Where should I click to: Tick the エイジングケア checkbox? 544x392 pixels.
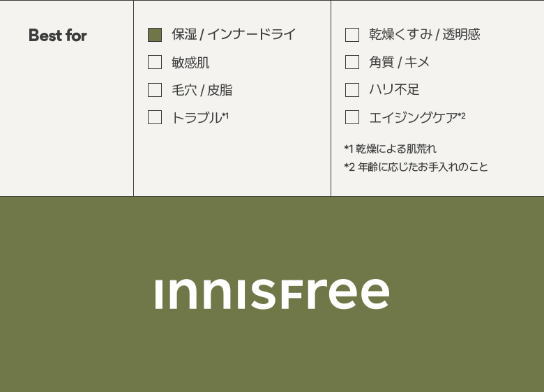pos(352,117)
